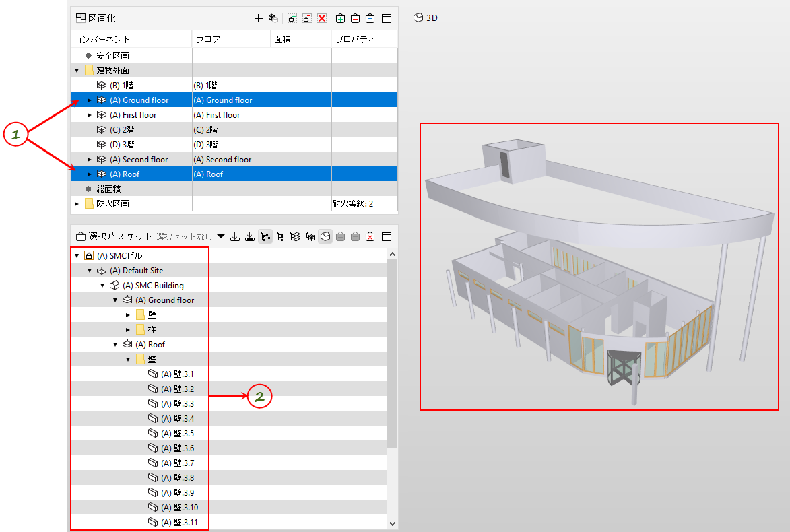Select (D) 3階 component row
The width and height of the screenshot is (790, 532).
pyautogui.click(x=234, y=145)
